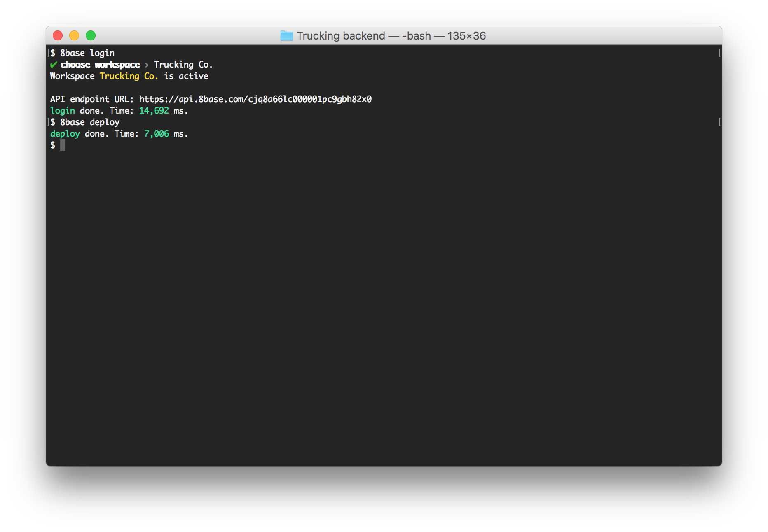Click the yellow 'Trucking Co.' workspace name

(x=129, y=76)
